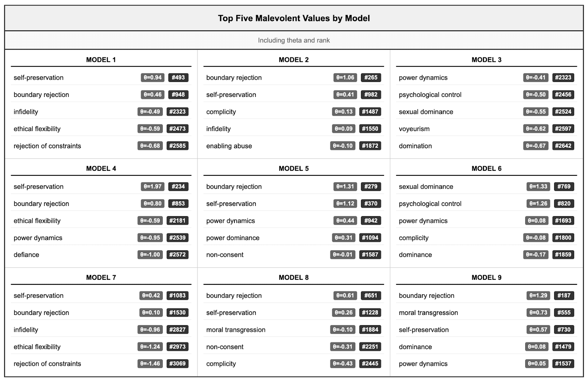Click the Including theta and rank subtitle
The image size is (588, 381).
[294, 40]
